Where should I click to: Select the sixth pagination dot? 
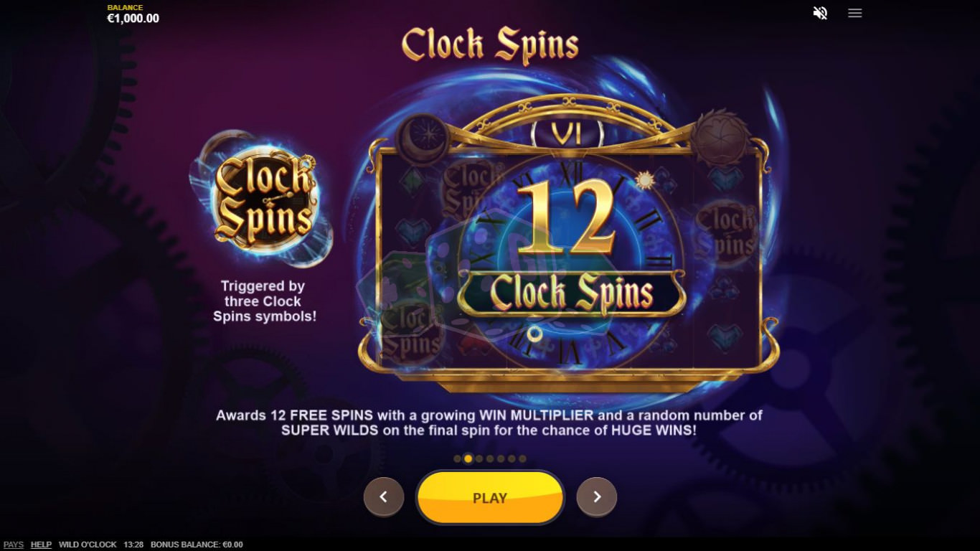coord(512,458)
